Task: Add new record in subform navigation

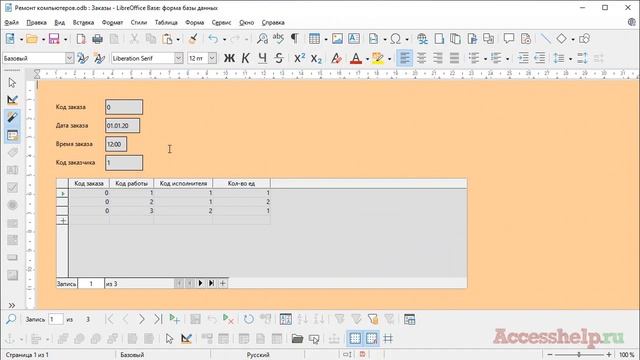Action: 223,283
